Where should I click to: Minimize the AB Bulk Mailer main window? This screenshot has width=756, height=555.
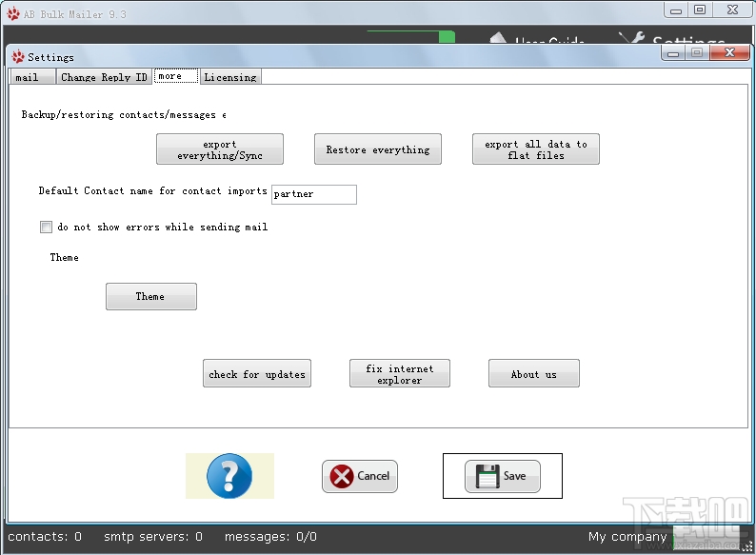(676, 10)
